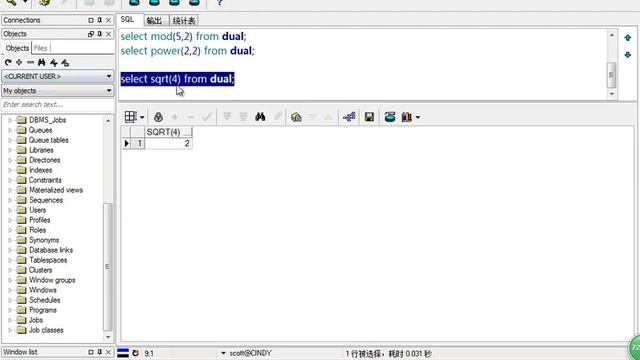Click the column header ellipsis button
Image resolution: width=640 pixels, height=360 pixels.
(187, 132)
